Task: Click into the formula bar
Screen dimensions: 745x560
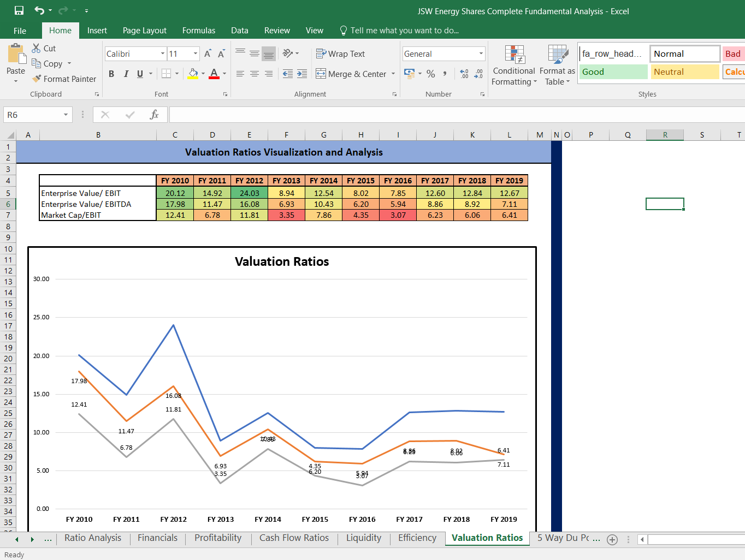Action: pos(457,115)
